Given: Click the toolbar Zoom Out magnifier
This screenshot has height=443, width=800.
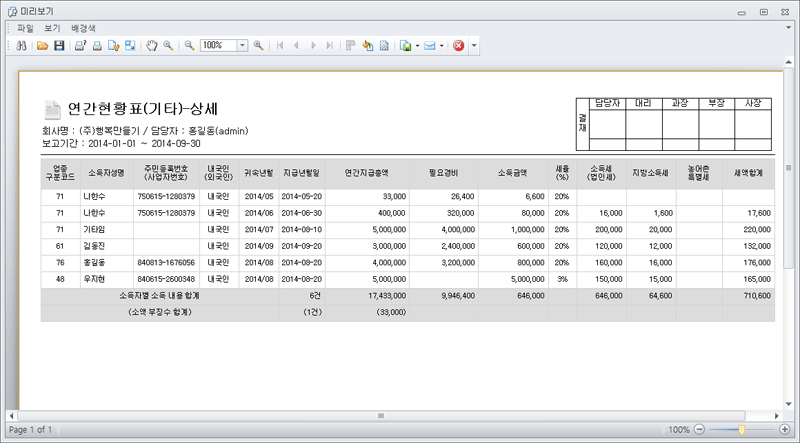Looking at the screenshot, I should (x=188, y=46).
